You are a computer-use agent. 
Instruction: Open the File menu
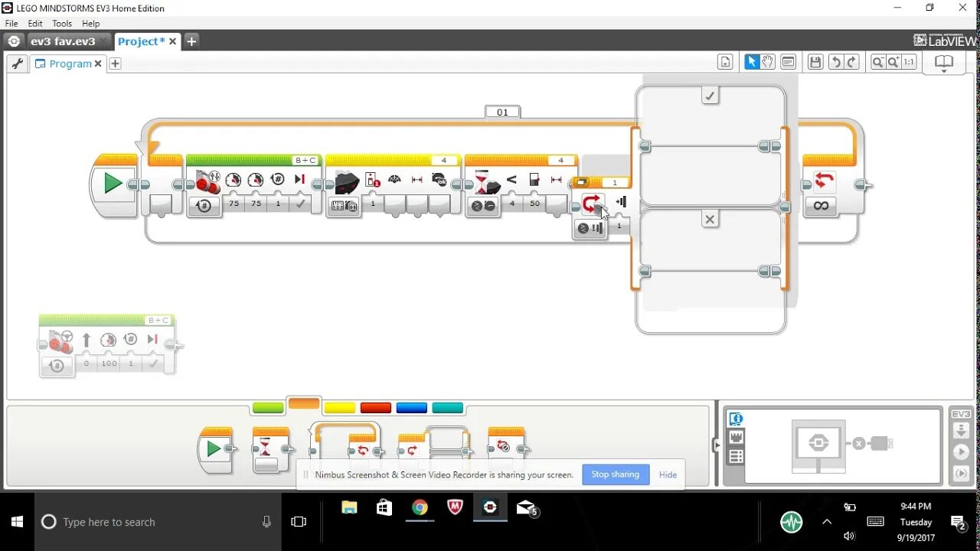11,24
